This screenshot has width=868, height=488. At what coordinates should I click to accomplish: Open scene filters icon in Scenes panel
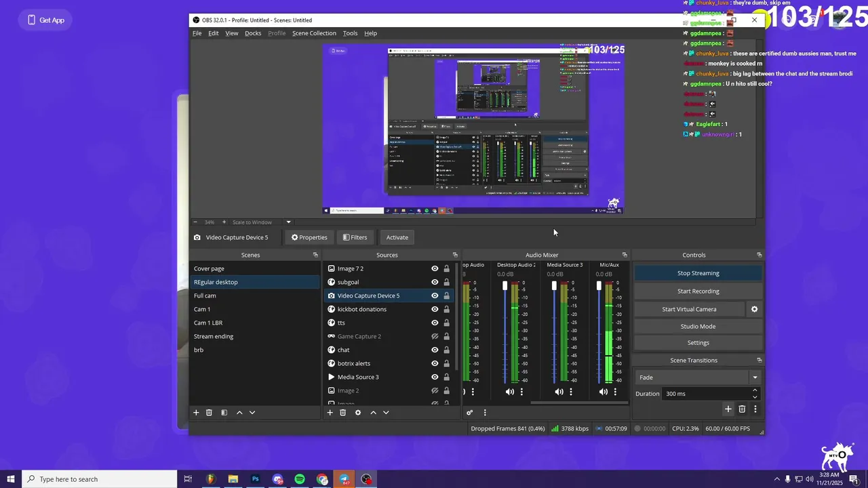coord(224,412)
